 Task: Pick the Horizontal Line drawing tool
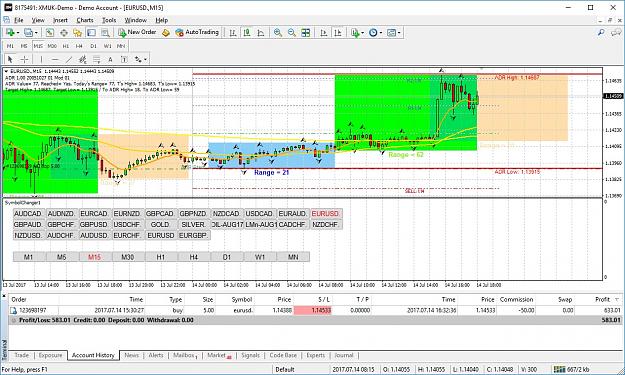click(x=55, y=59)
